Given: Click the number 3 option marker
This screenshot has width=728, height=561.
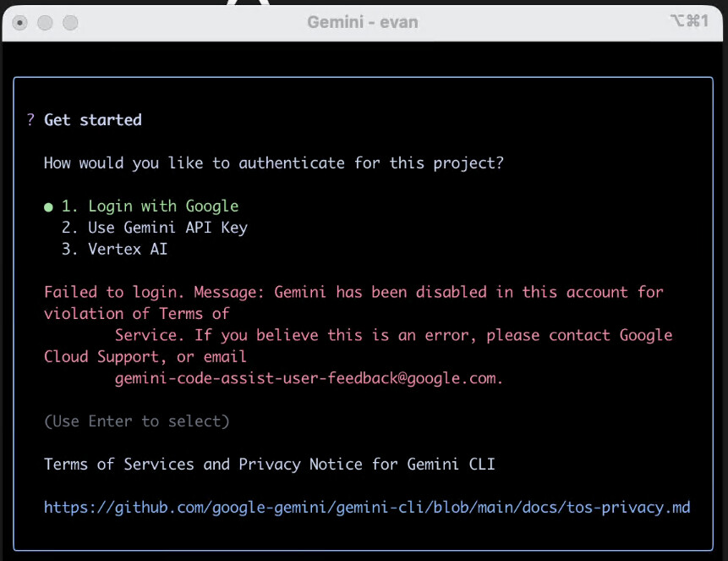Looking at the screenshot, I should [69, 249].
